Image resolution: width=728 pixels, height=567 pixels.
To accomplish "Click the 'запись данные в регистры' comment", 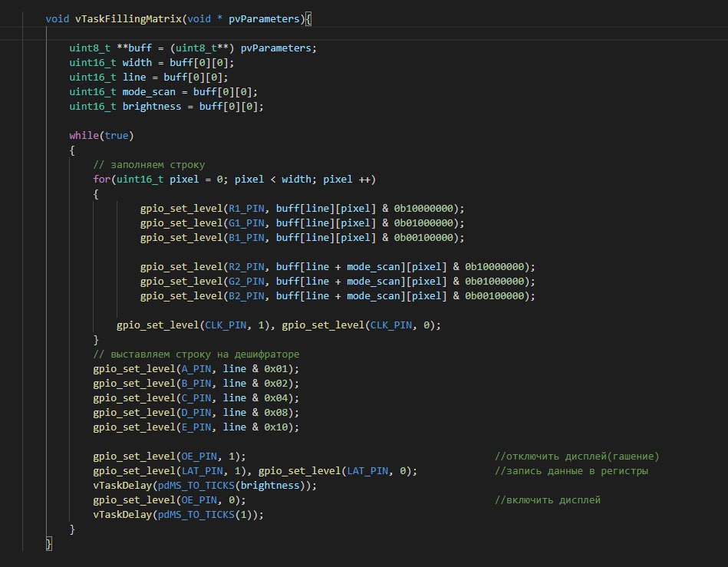I will (x=571, y=470).
